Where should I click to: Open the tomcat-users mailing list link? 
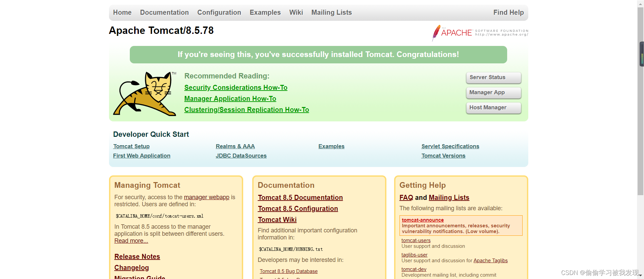click(416, 240)
